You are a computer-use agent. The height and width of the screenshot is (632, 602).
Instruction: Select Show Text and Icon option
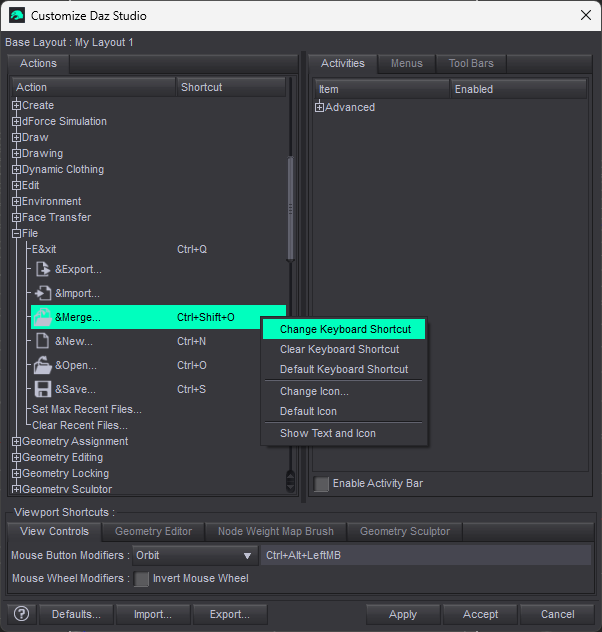[328, 433]
